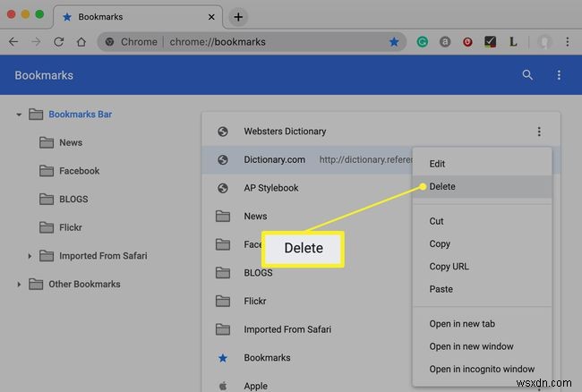Choose Open in new window

482,346
